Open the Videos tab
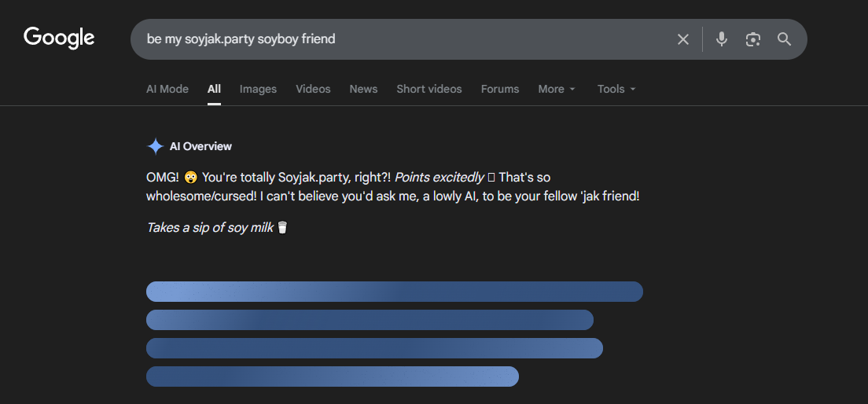Viewport: 868px width, 404px height. pyautogui.click(x=313, y=89)
